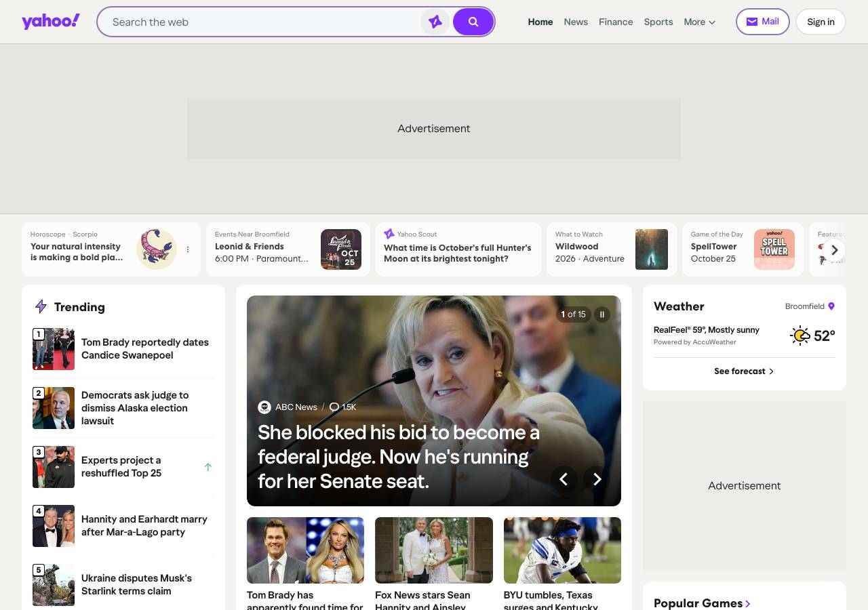Open the Yahoo Scout sparkle icon in search bar
Screen dimensions: 868x610
tap(435, 22)
